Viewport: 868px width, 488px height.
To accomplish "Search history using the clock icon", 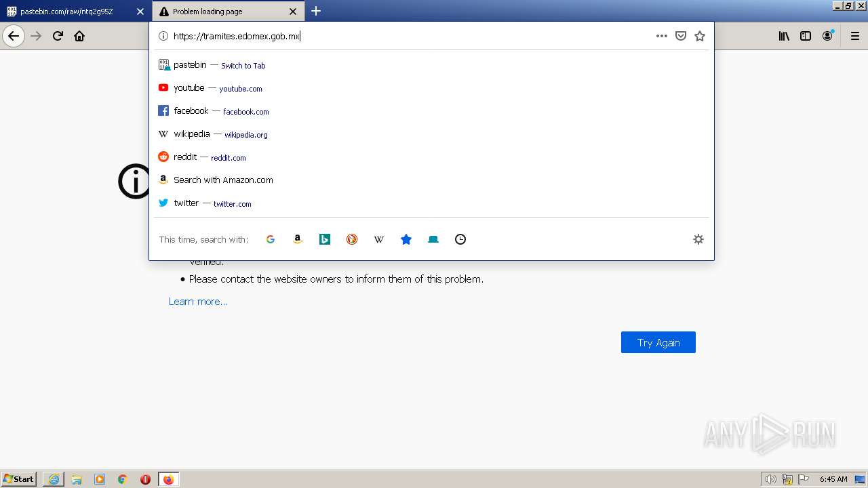I will (460, 239).
